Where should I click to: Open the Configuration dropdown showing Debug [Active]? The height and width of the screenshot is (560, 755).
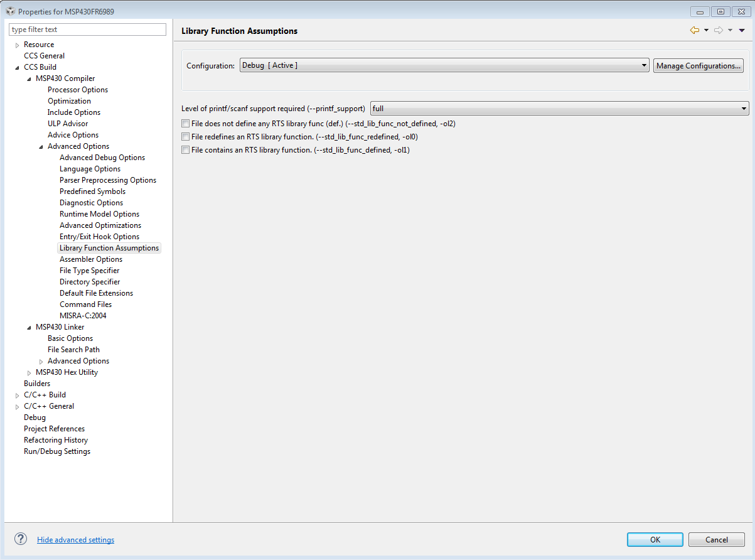[x=444, y=65]
